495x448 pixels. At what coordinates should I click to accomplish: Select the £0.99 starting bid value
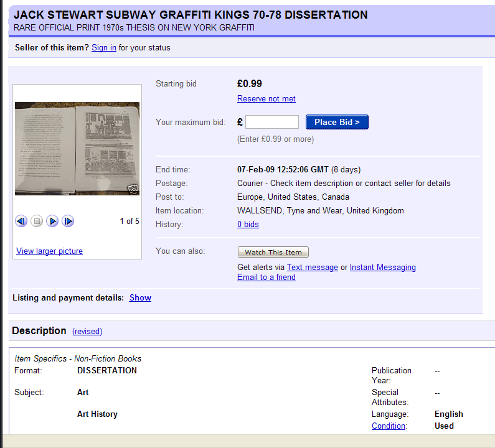pyautogui.click(x=250, y=83)
